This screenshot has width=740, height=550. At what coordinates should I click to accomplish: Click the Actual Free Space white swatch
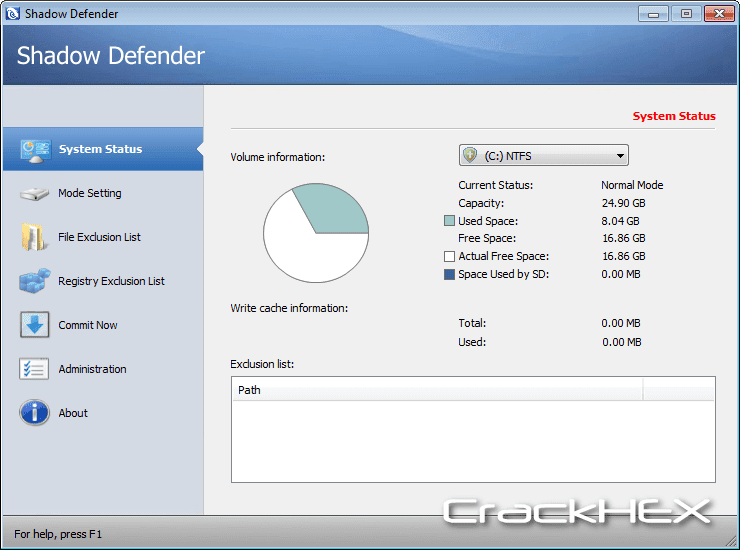449,256
